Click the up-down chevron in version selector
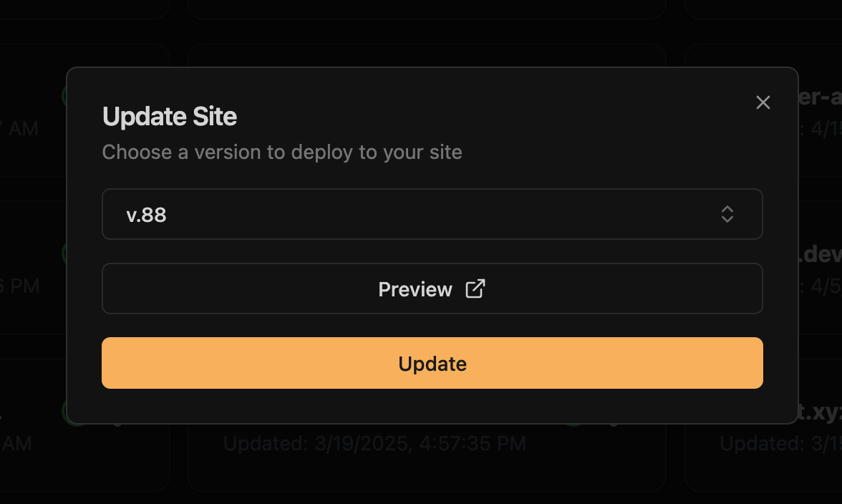 coord(727,214)
